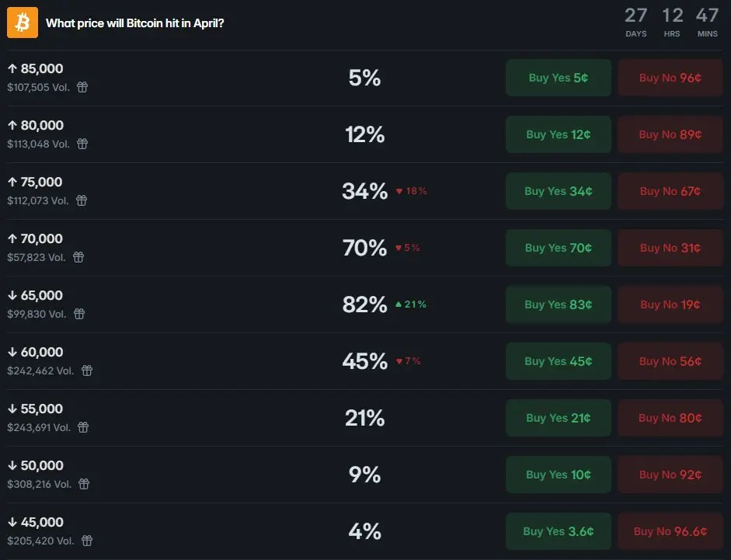
Task: Hit Buy Yes 83¢ for 65,000
Action: [x=558, y=304]
